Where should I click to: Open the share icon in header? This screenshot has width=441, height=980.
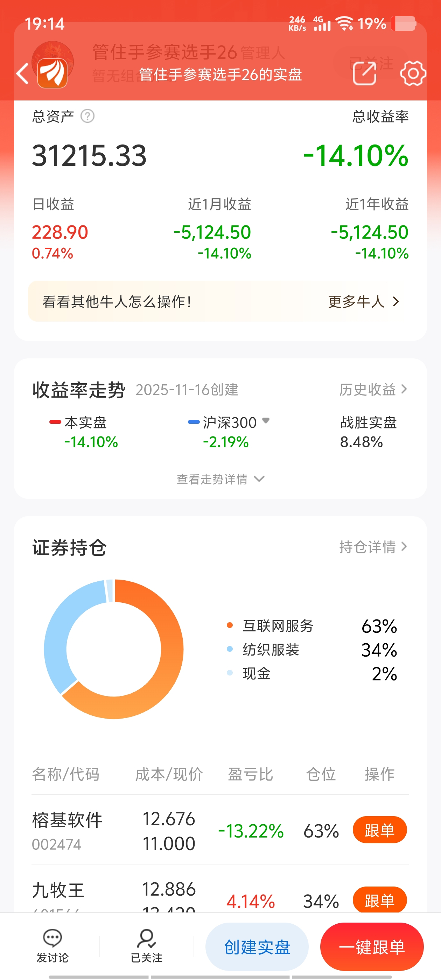tap(364, 73)
